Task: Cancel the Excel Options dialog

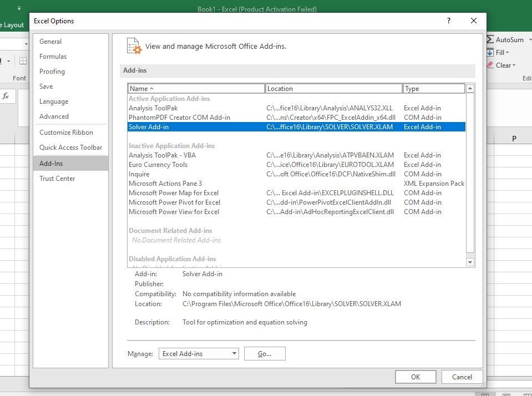Action: [462, 377]
